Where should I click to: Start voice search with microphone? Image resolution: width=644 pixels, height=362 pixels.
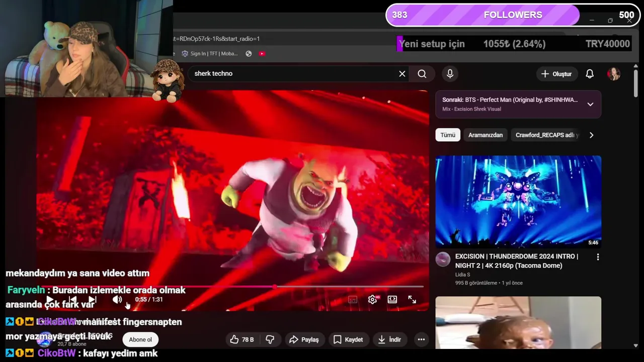450,74
